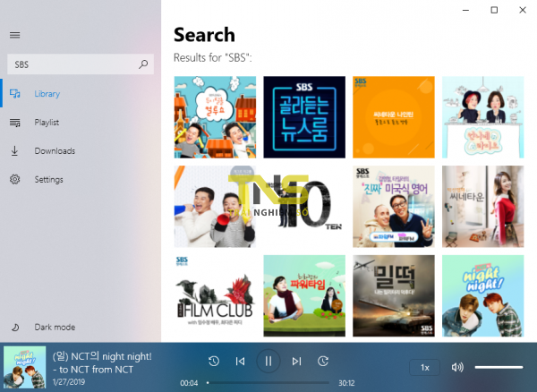This screenshot has width=537, height=392.
Task: Open the two illustrated women podcast tile
Action: [483, 117]
